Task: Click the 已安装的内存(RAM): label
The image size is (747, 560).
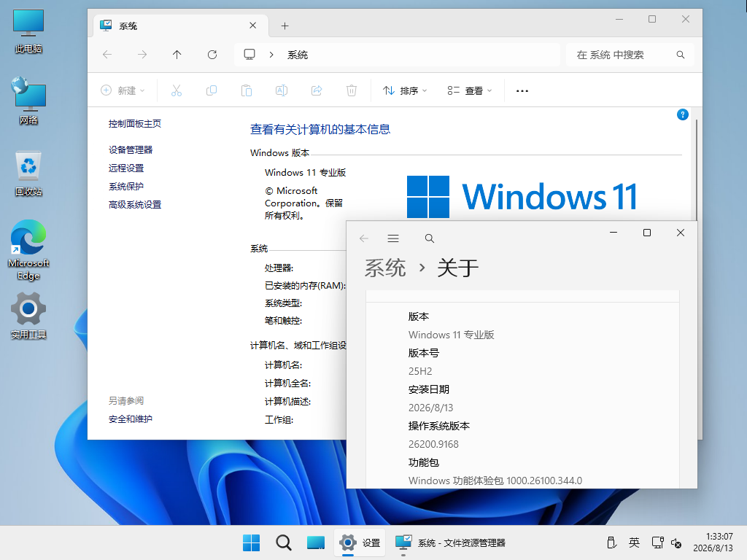Action: click(306, 286)
